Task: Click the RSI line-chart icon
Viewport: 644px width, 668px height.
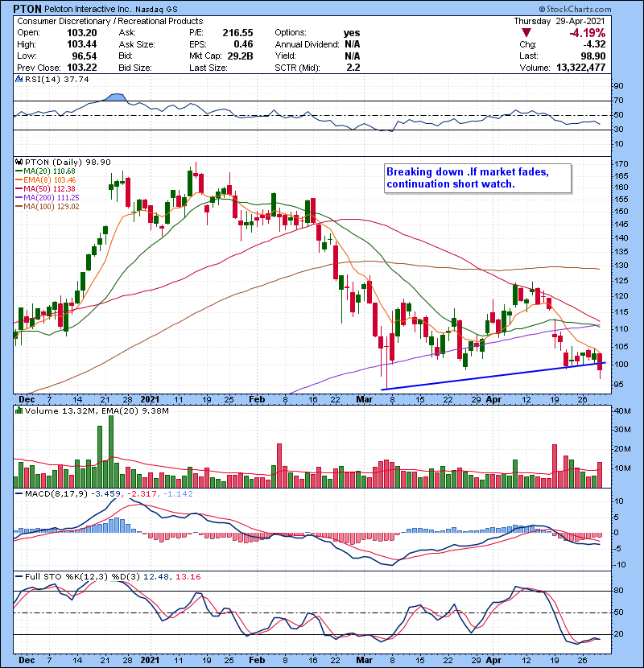Action: click(19, 79)
